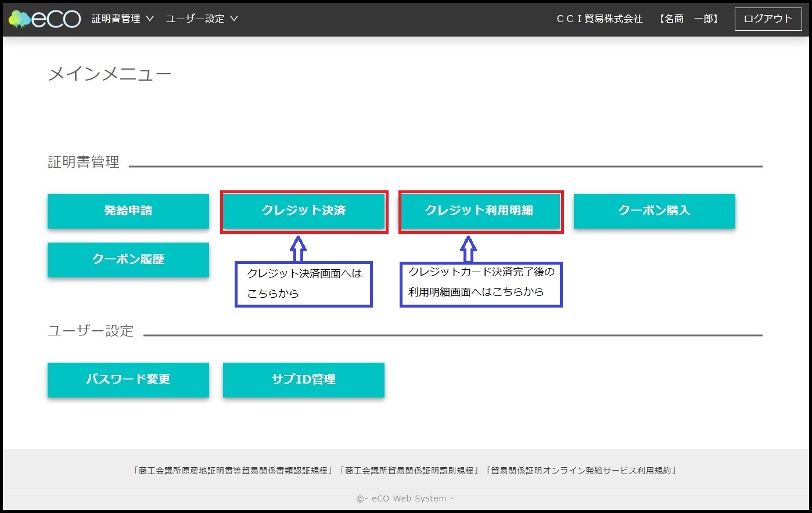This screenshot has width=812, height=513.
Task: Click the パスワード変更 button
Action: pyautogui.click(x=128, y=380)
